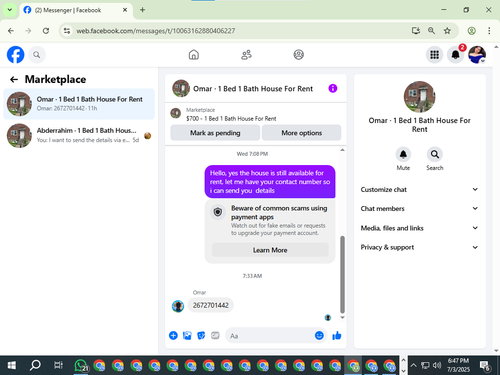Bookmark this page with the star icon
The image size is (500, 375).
447,31
